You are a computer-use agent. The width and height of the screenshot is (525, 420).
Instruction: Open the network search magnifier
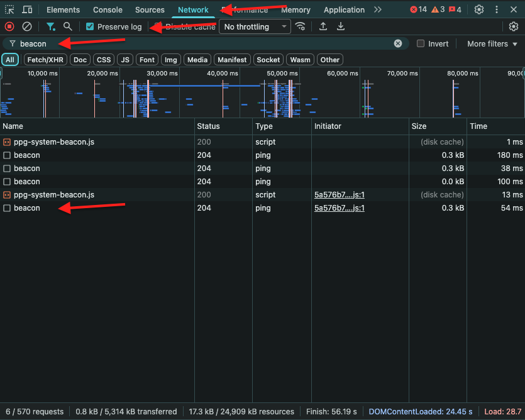tap(68, 26)
